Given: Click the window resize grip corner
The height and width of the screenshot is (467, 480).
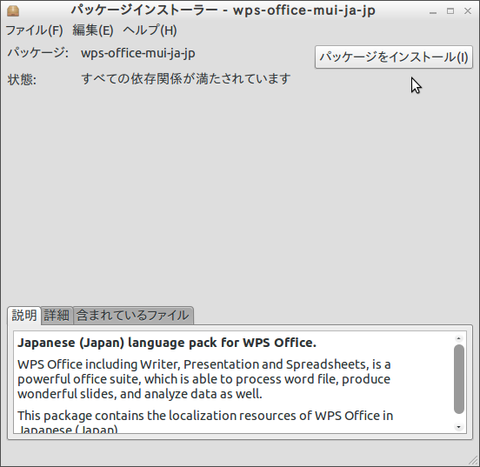Looking at the screenshot, I should pyautogui.click(x=474, y=461).
